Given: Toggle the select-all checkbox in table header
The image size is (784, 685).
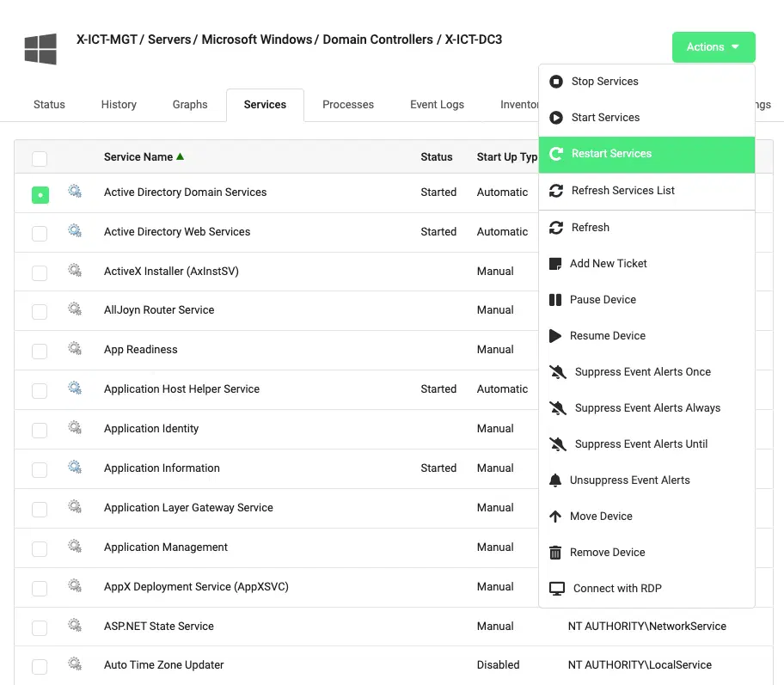Looking at the screenshot, I should point(40,158).
